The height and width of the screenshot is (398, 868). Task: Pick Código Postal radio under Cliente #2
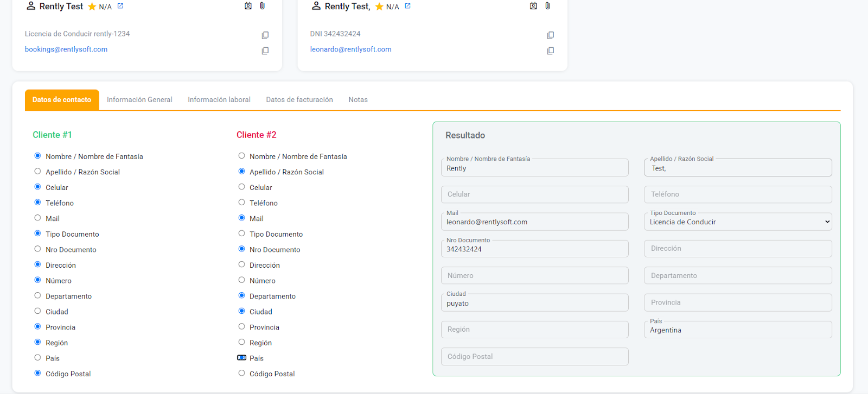[x=242, y=374]
